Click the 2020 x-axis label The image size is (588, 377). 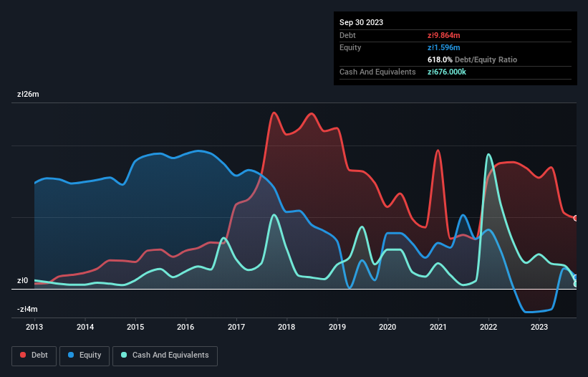point(387,327)
